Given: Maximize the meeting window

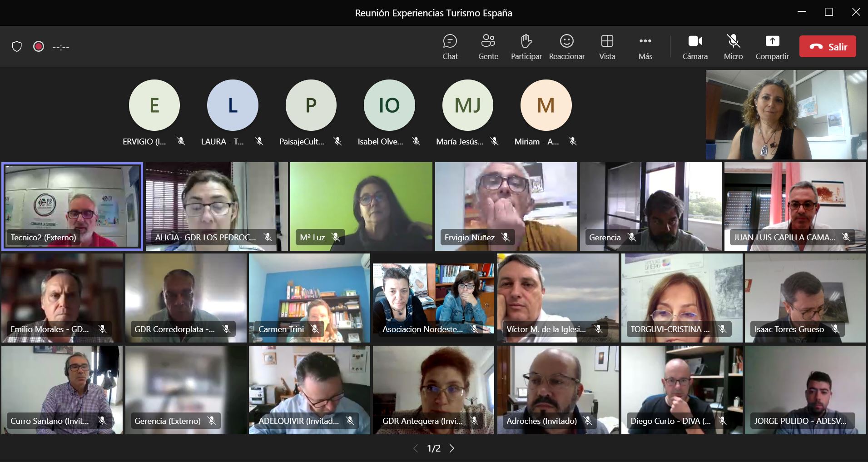Looking at the screenshot, I should [828, 12].
